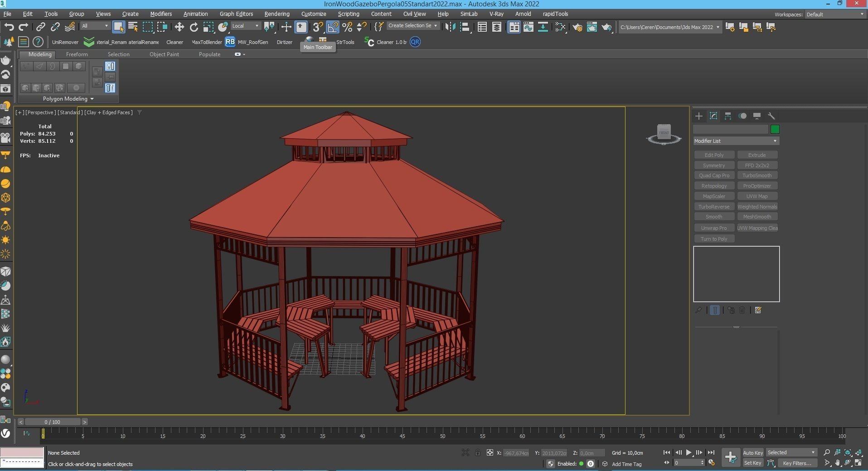Open the project folder path dropdown
The width and height of the screenshot is (868, 471).
click(669, 27)
